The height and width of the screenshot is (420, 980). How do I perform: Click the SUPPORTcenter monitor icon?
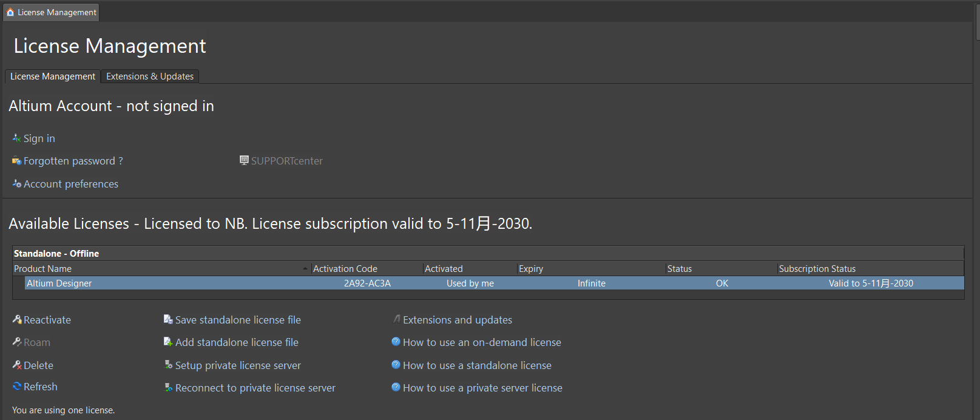(x=244, y=160)
